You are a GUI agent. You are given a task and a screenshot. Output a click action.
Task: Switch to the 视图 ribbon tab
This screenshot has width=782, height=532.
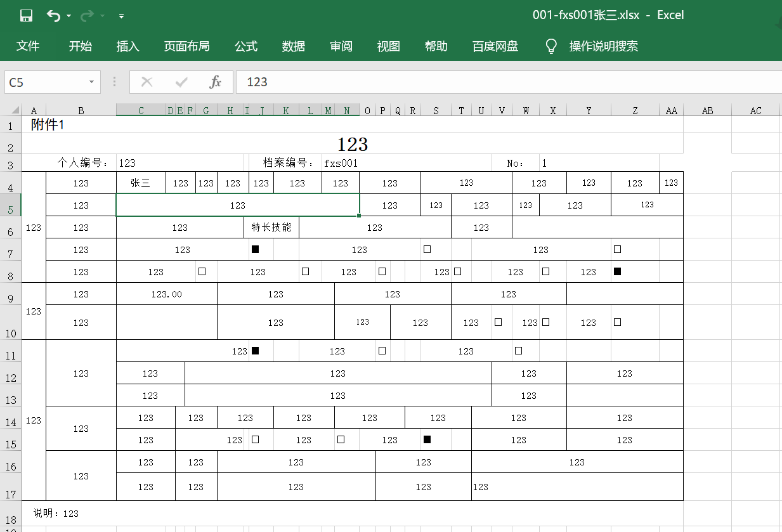pyautogui.click(x=388, y=46)
